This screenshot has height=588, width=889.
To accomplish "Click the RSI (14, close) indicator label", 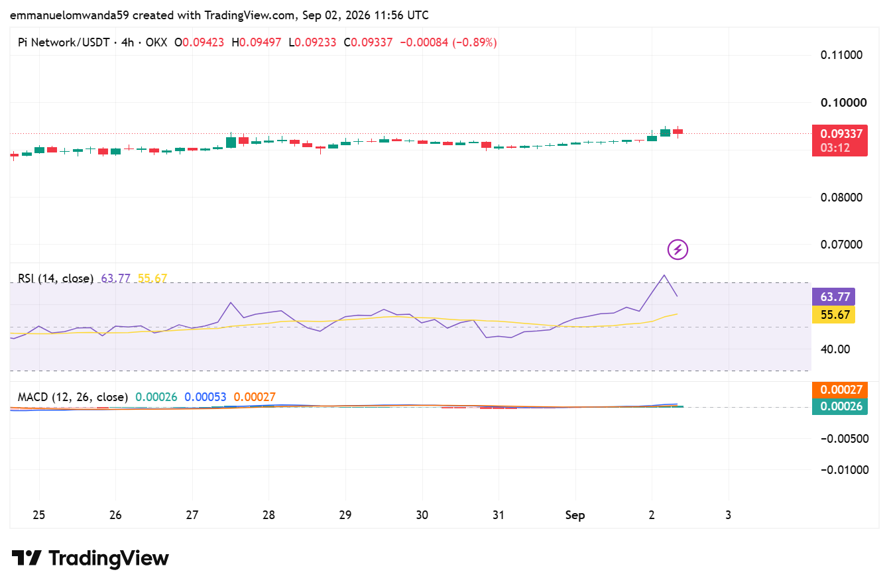I will (x=56, y=278).
